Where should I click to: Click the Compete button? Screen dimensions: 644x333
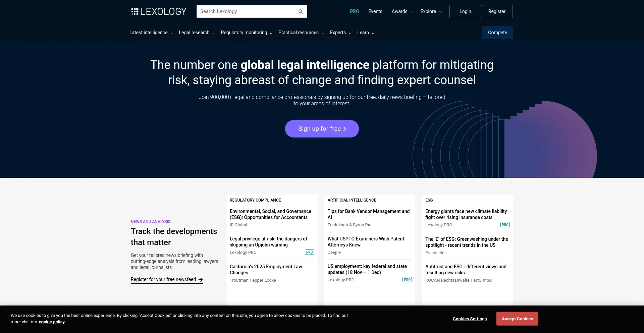(x=497, y=33)
